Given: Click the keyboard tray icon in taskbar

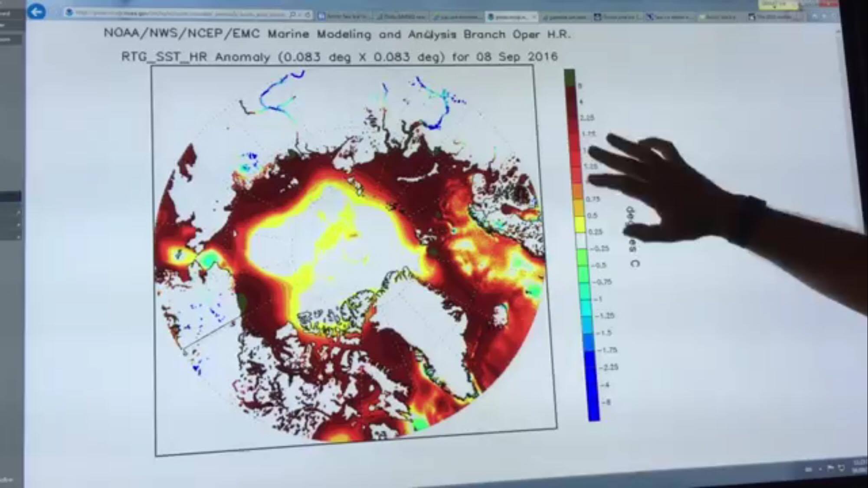Looking at the screenshot, I should (809, 469).
